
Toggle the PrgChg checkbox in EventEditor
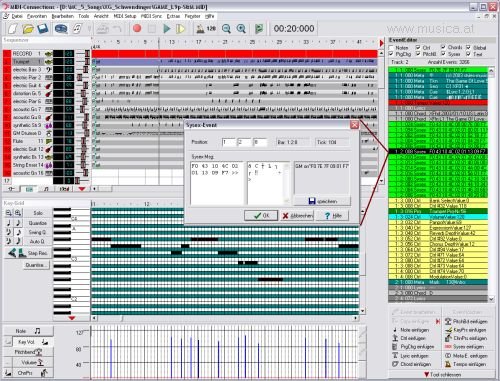tap(391, 54)
